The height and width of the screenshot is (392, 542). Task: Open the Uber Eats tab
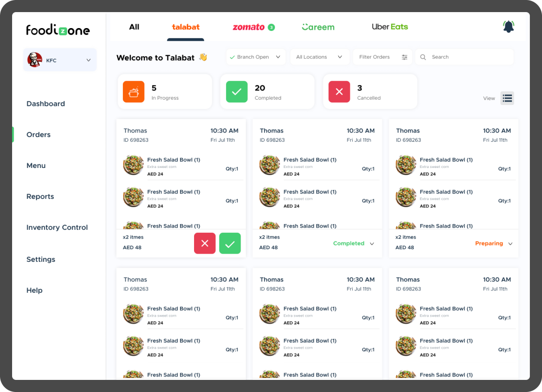click(390, 27)
